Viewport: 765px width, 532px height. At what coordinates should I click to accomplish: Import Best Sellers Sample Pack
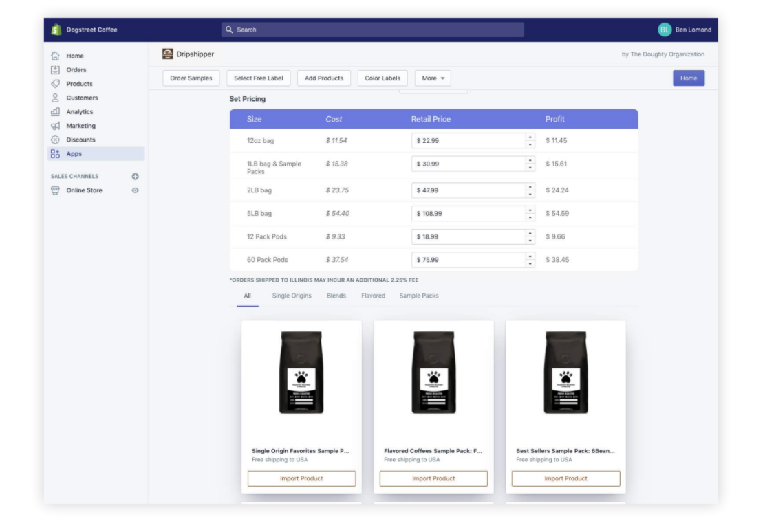pyautogui.click(x=566, y=479)
